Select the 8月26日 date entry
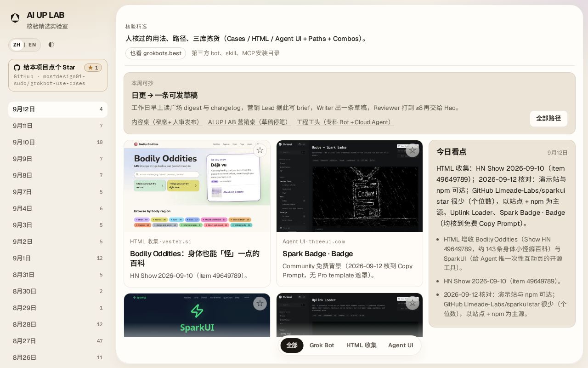The image size is (588, 368). (58, 358)
